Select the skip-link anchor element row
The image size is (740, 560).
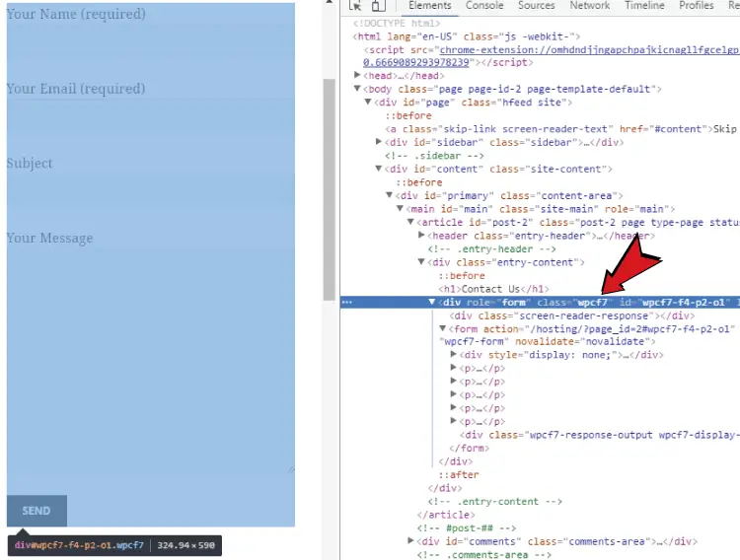[560, 129]
